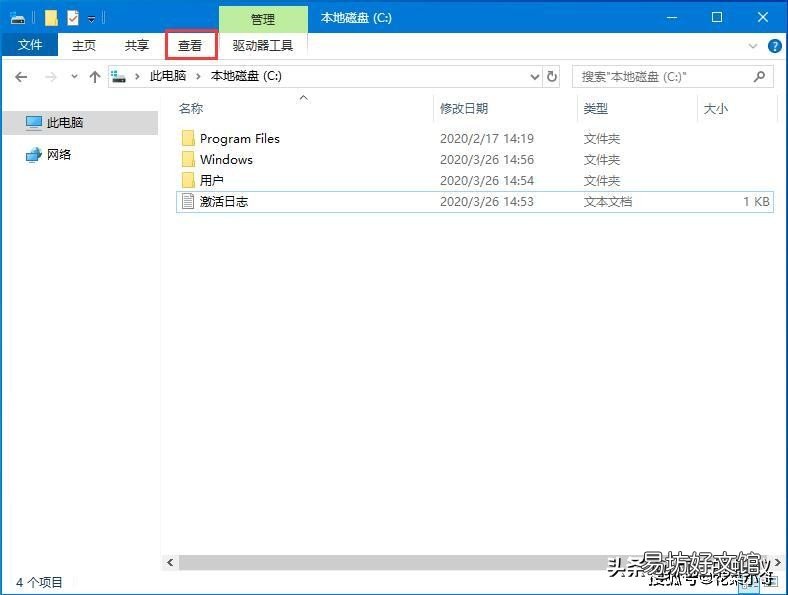Open the 文件 menu

pyautogui.click(x=30, y=45)
